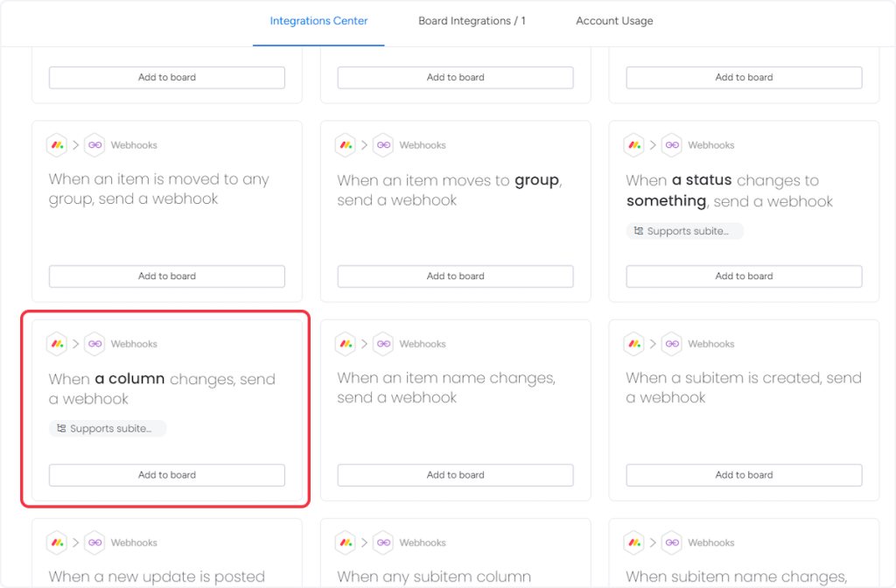This screenshot has width=896, height=588.
Task: Click Webhooks icon in item name changes card
Action: coord(383,344)
